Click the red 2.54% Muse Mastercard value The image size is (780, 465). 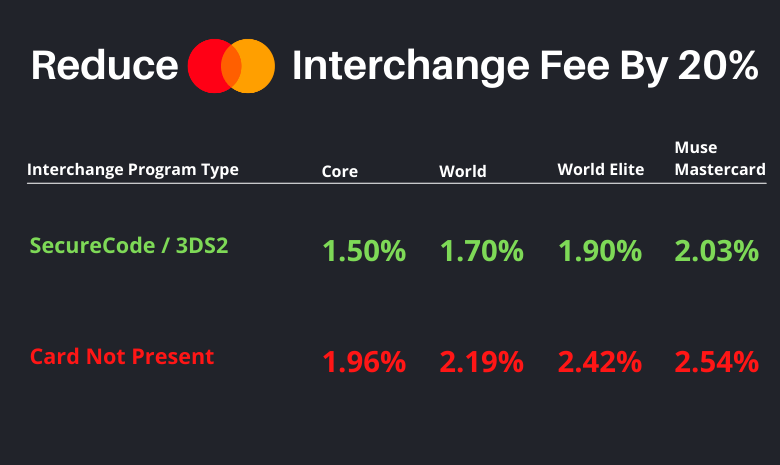click(x=716, y=362)
